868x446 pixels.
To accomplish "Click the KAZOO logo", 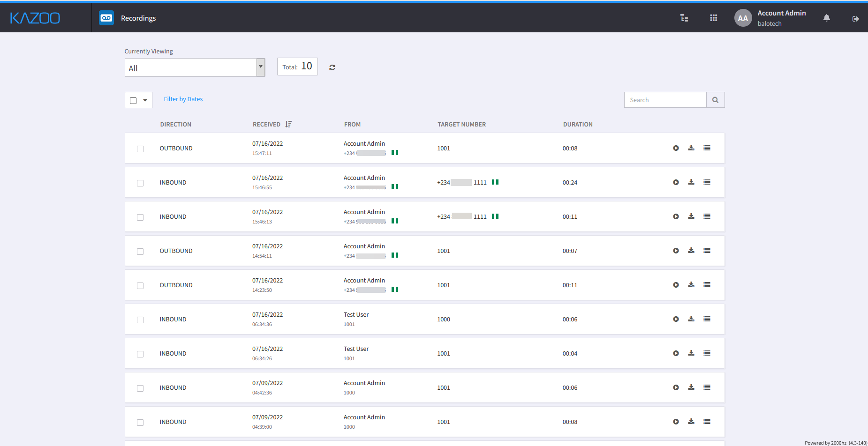I will tap(35, 18).
